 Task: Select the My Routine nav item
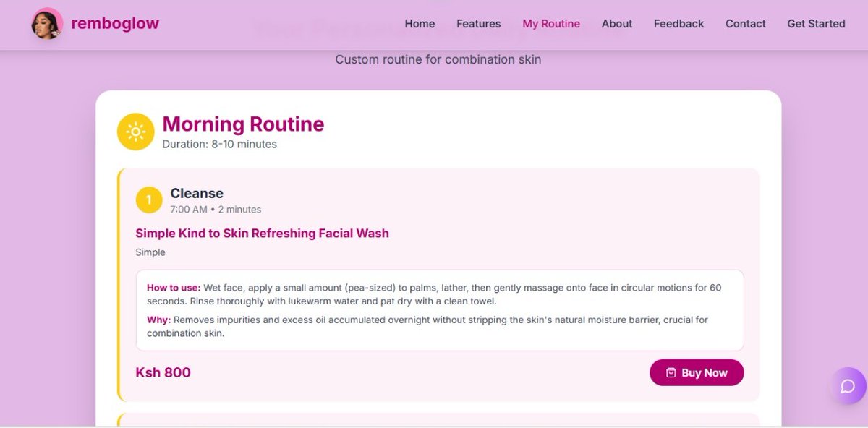(x=551, y=24)
